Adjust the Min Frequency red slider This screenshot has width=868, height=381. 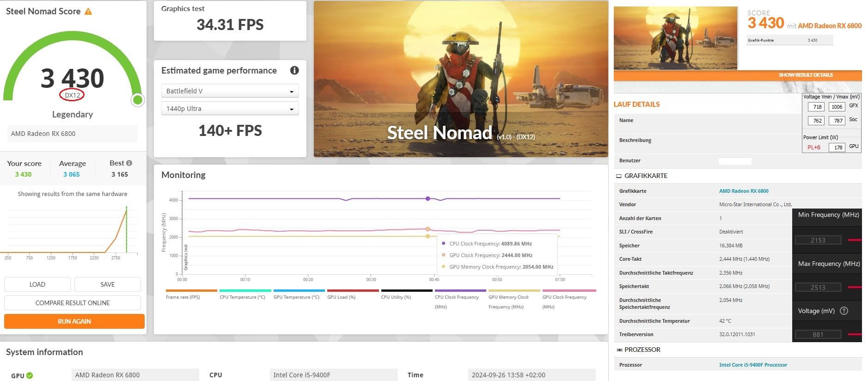(855, 240)
